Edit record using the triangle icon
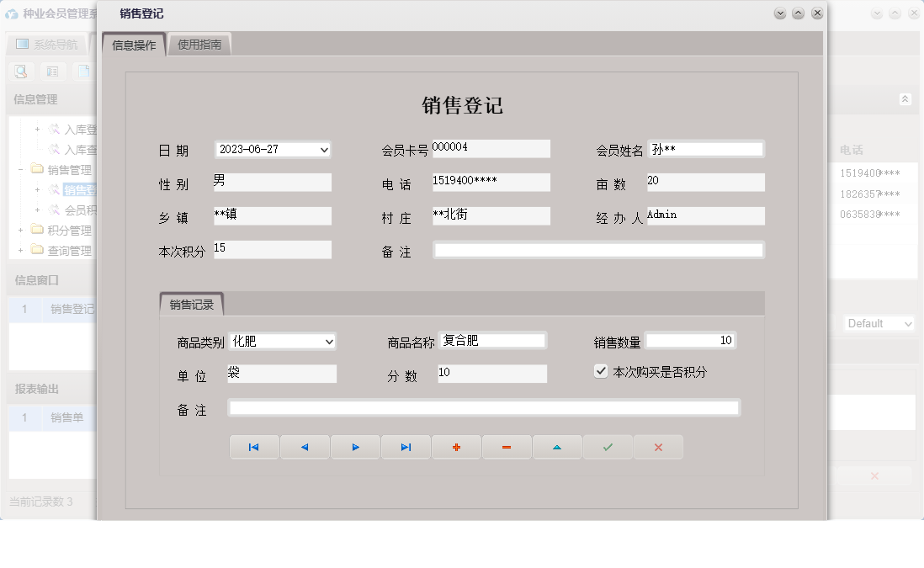924x568 pixels. (x=557, y=447)
